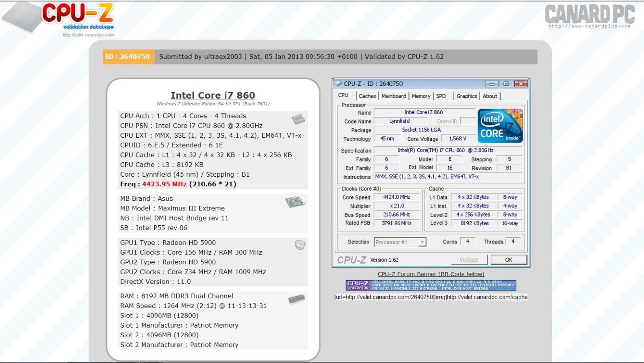Open the Graphics tab
Image resolution: width=644 pixels, height=363 pixels.
coord(466,96)
